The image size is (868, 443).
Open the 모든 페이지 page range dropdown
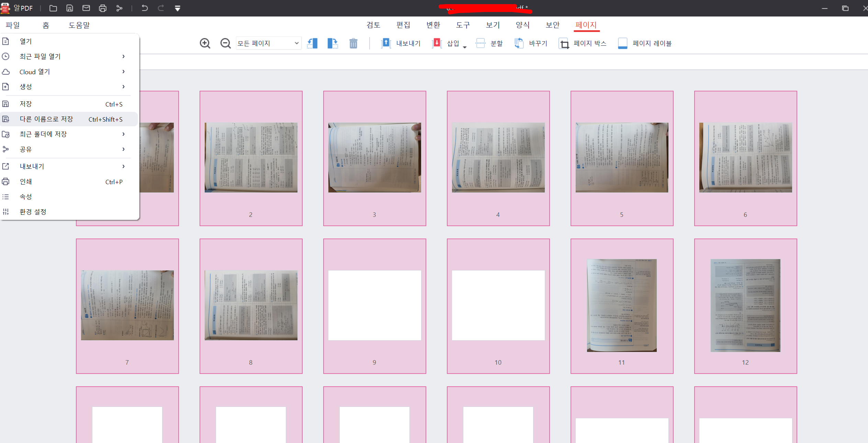click(x=269, y=43)
